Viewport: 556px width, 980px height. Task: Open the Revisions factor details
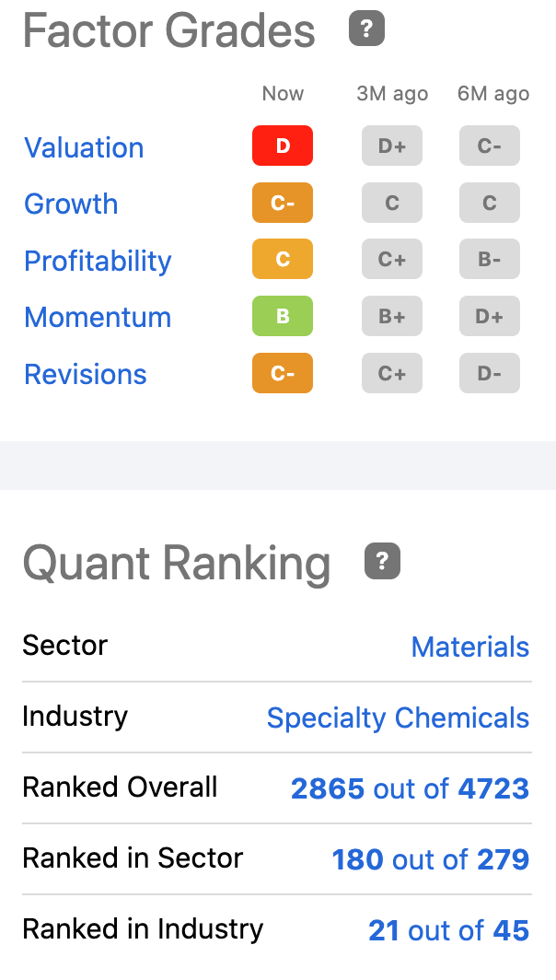click(x=85, y=374)
